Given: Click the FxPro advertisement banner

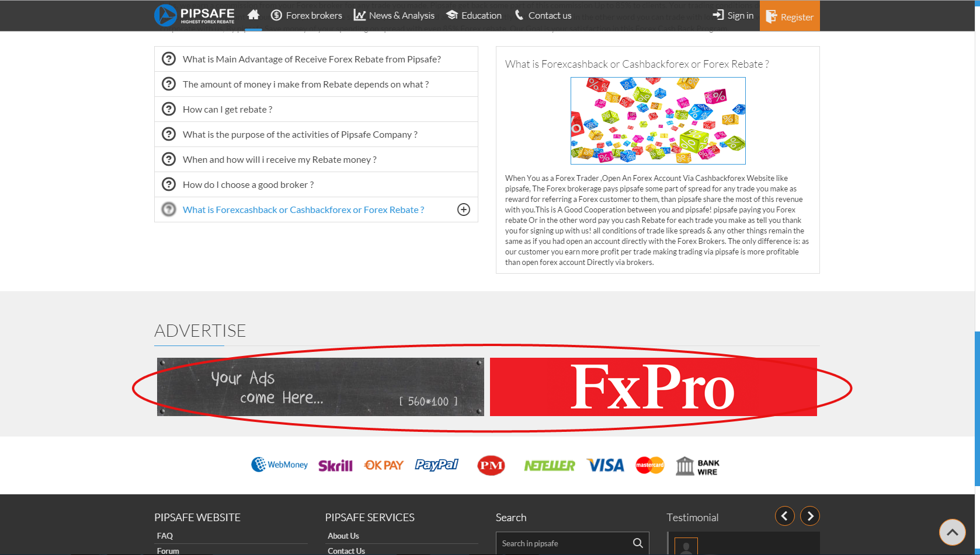Looking at the screenshot, I should 654,387.
